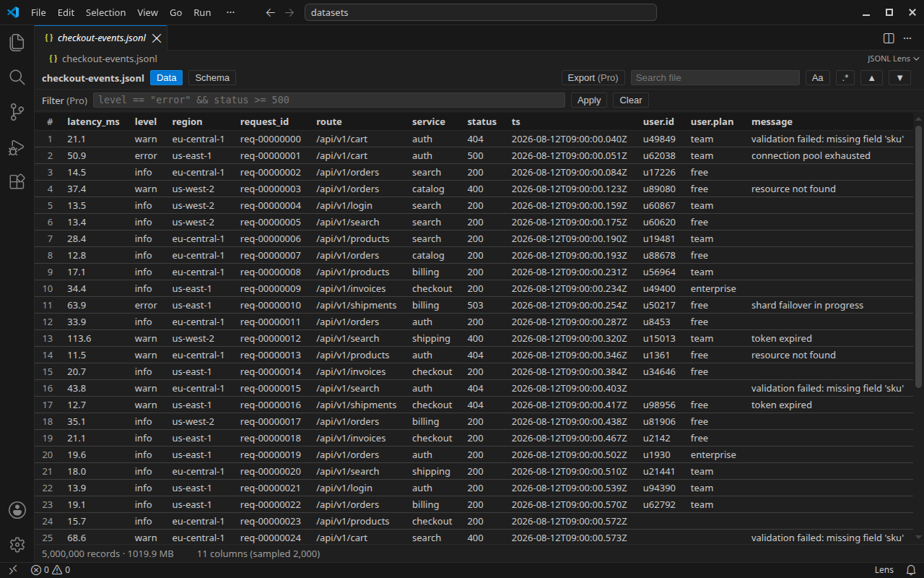
Task: Open the JSONL Lens dropdown
Action: 893,59
